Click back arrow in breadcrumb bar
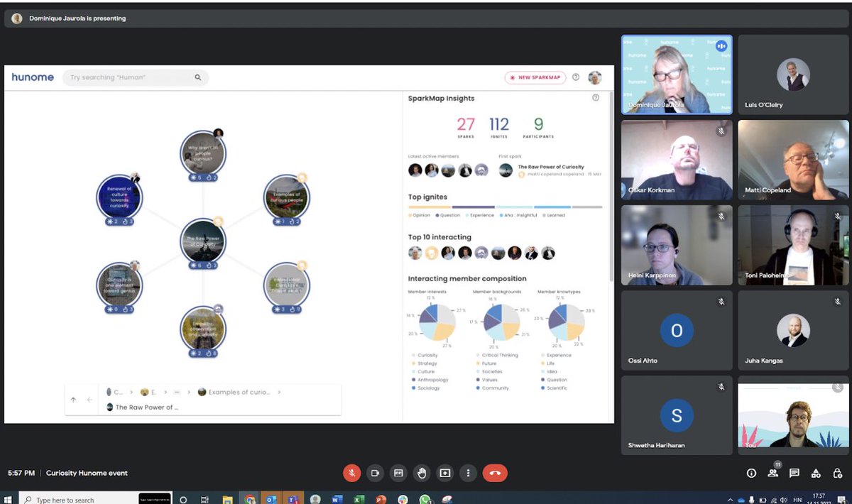Screen dimensions: 852x504 click(89, 400)
